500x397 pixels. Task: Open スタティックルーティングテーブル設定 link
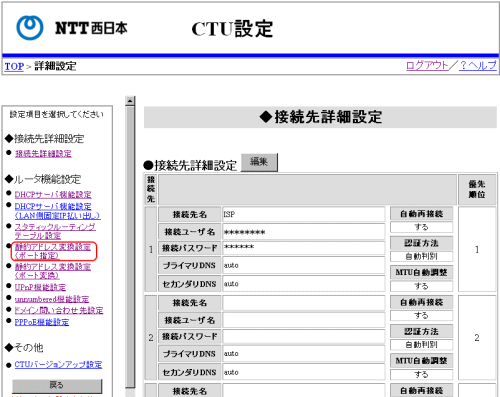[55, 231]
